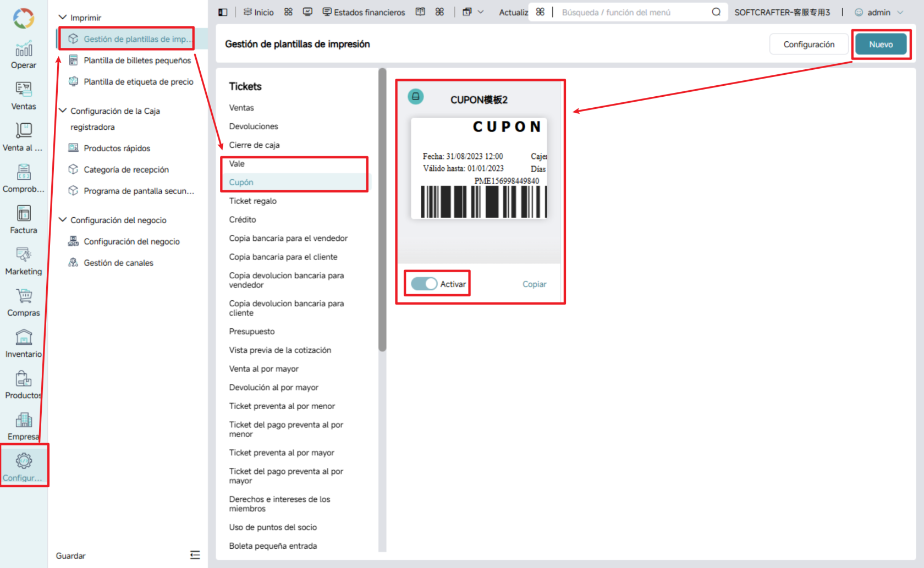Click the search magnifier icon

716,12
